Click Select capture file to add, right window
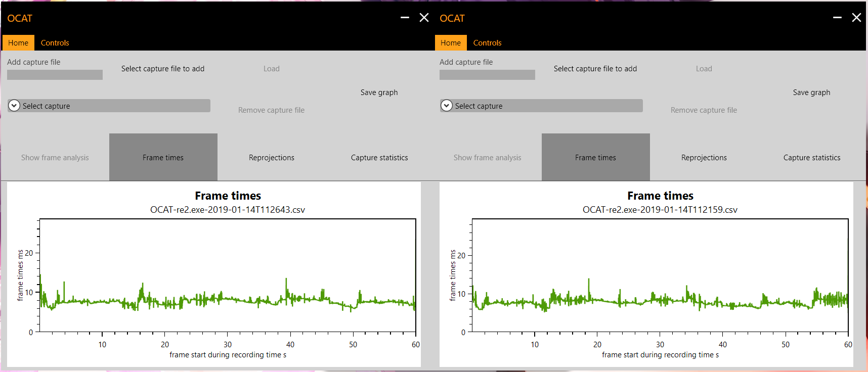This screenshot has height=372, width=868. pyautogui.click(x=595, y=69)
